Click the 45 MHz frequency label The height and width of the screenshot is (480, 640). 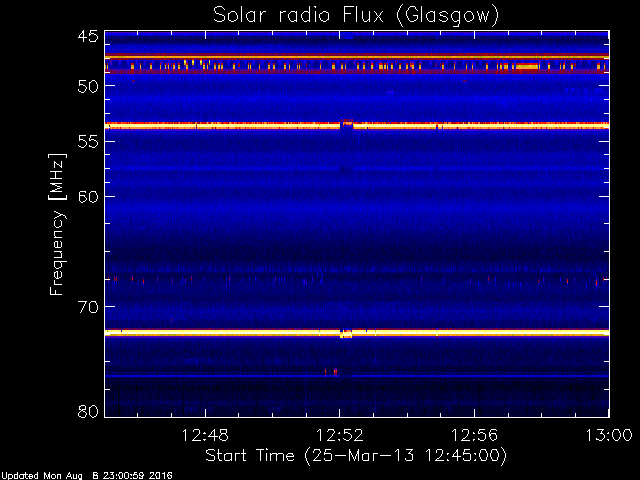pyautogui.click(x=88, y=36)
